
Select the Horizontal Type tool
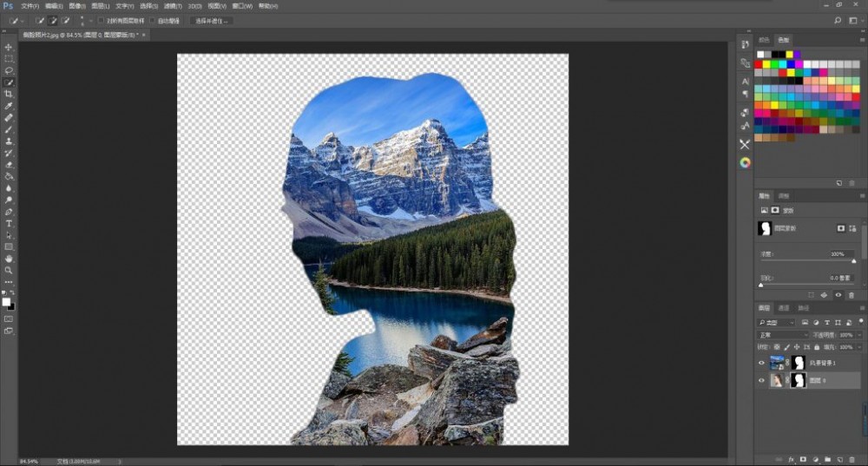9,223
